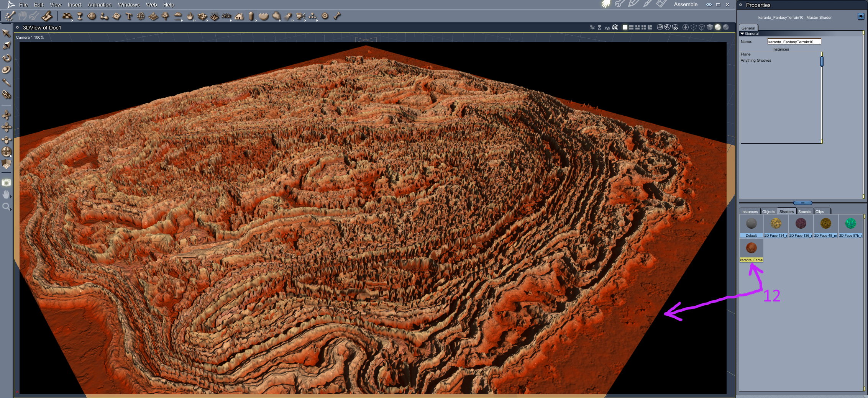This screenshot has height=398, width=868.
Task: Select the 2D Face 48 shader
Action: coord(826,226)
